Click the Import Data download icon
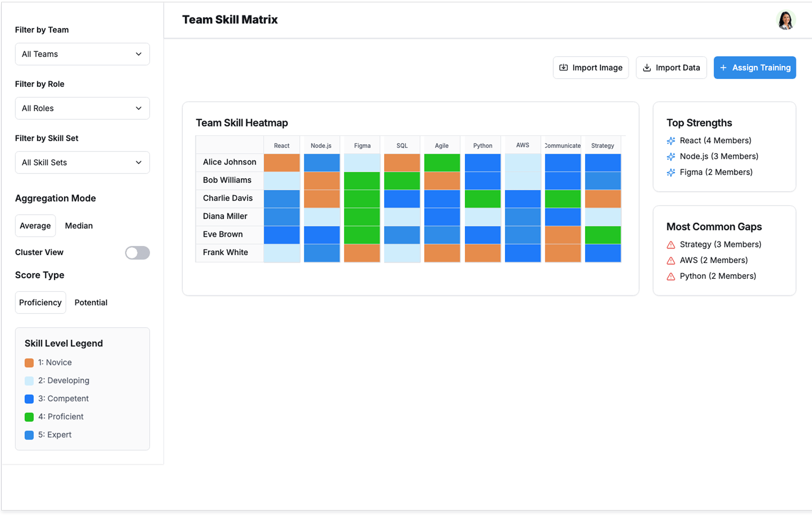812x528 pixels. pyautogui.click(x=647, y=68)
